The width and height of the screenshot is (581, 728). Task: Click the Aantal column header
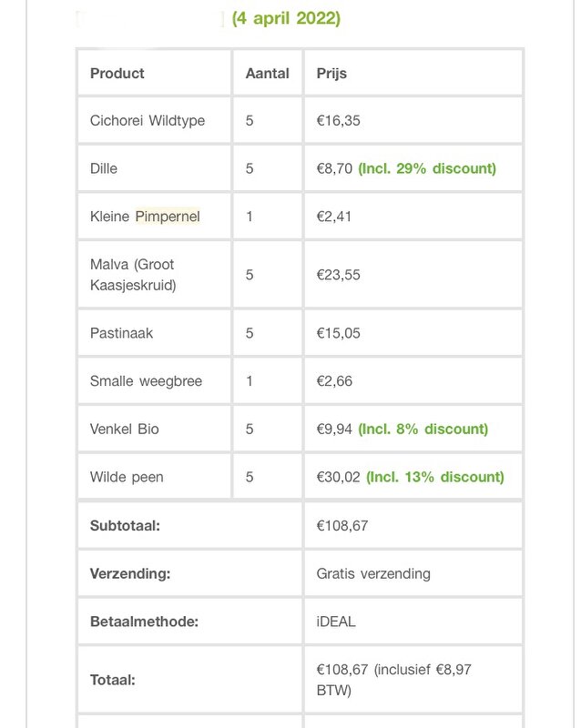click(267, 74)
